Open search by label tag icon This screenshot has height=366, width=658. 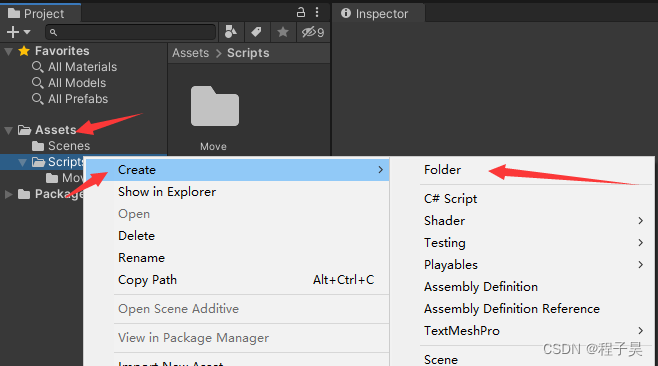(256, 32)
